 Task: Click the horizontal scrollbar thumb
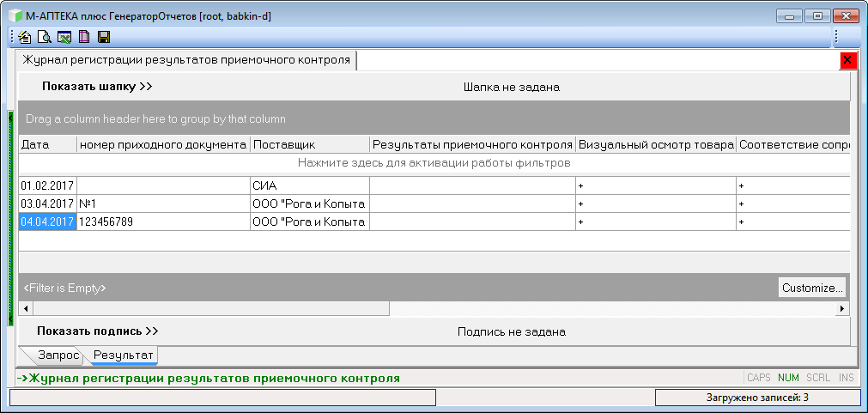[210, 307]
